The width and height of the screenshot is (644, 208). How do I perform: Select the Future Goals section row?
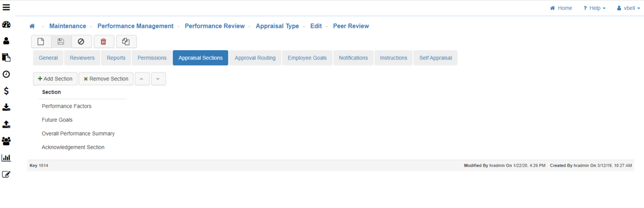(57, 120)
